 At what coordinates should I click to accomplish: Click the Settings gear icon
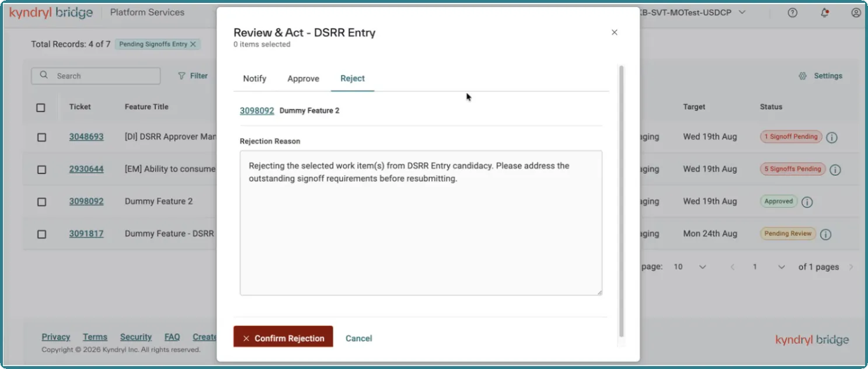[803, 76]
